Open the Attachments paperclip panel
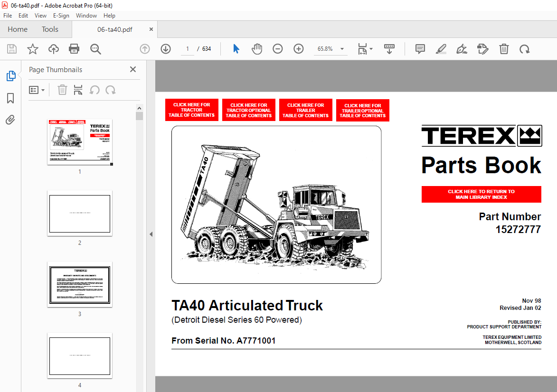Viewport: 557px width, 392px height. pyautogui.click(x=10, y=120)
